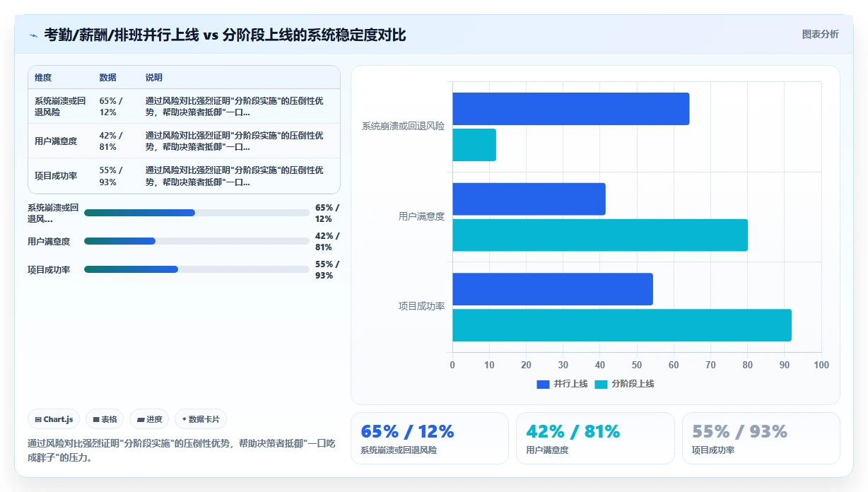Click the x-axis tick label 100
This screenshot has width=868, height=492.
click(821, 365)
